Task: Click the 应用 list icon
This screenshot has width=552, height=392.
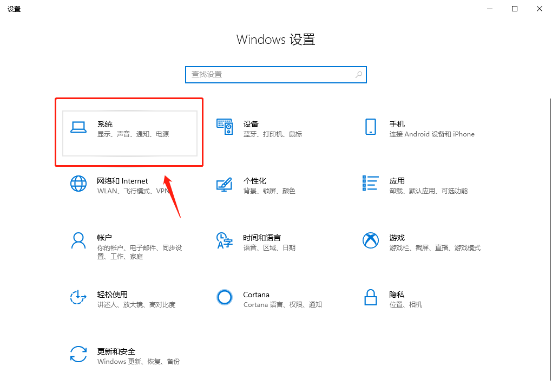Action: click(370, 183)
